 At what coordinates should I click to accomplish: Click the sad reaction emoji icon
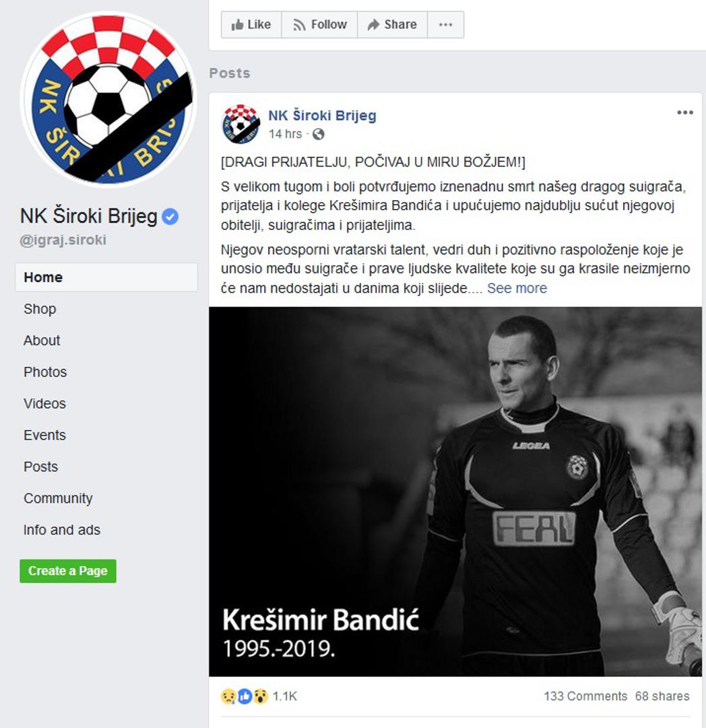click(228, 696)
